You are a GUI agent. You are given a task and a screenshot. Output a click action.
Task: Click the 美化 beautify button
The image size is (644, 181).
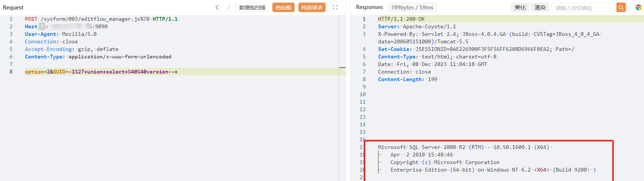[520, 8]
